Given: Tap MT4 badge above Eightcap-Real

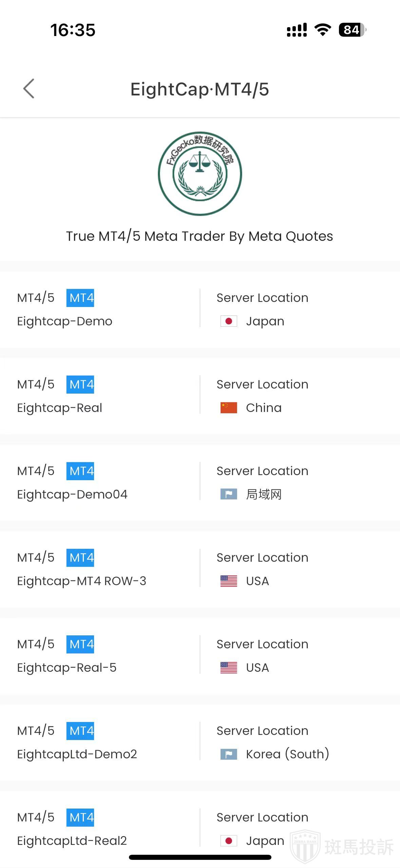Looking at the screenshot, I should pos(80,384).
